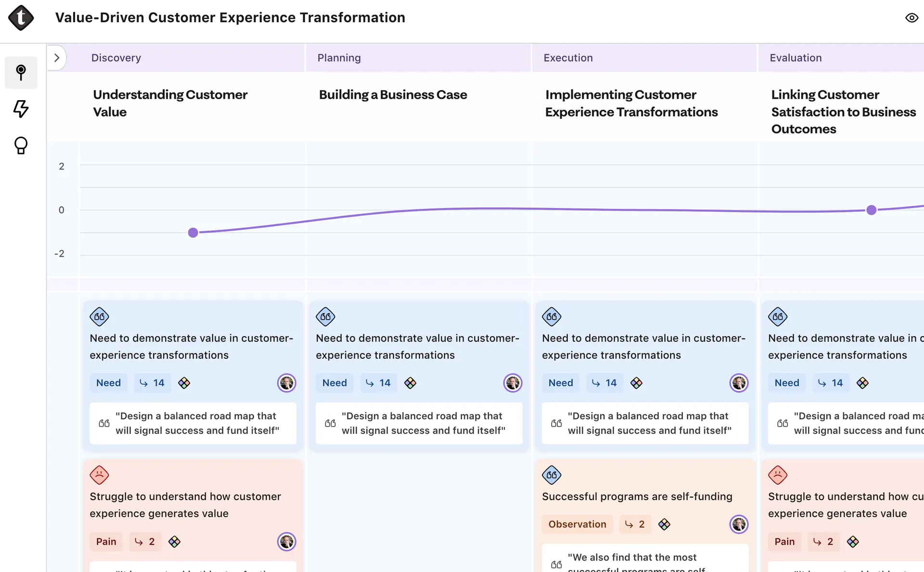The width and height of the screenshot is (924, 572).
Task: Click the avatar on Planning Need card
Action: click(513, 383)
